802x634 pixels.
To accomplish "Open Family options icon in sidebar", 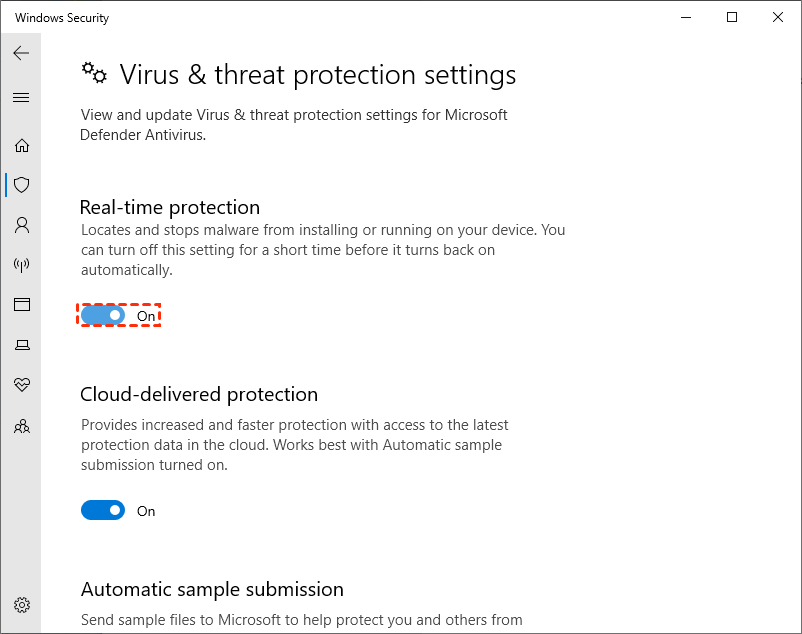I will (21, 426).
